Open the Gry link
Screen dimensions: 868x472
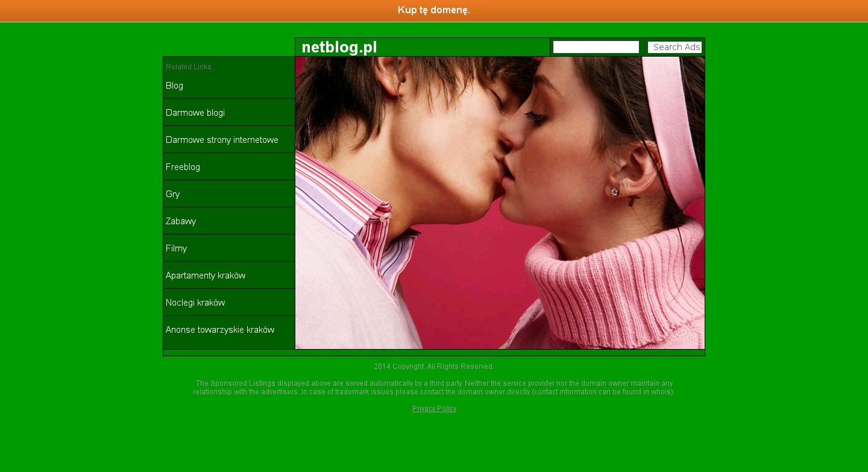[x=172, y=194]
